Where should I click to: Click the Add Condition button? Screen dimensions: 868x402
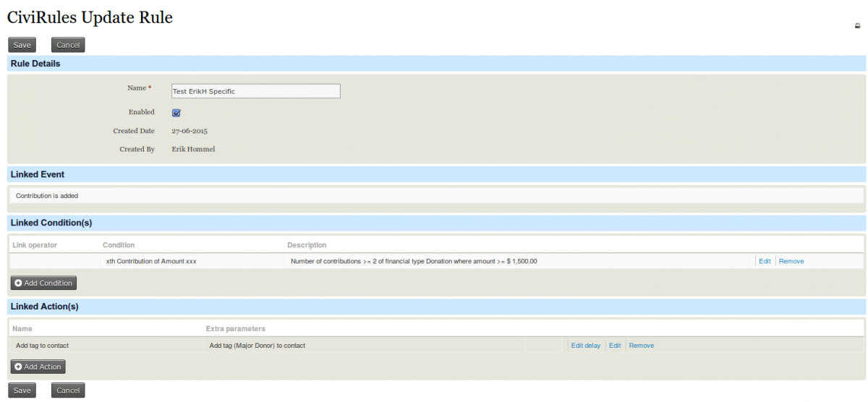tap(43, 283)
